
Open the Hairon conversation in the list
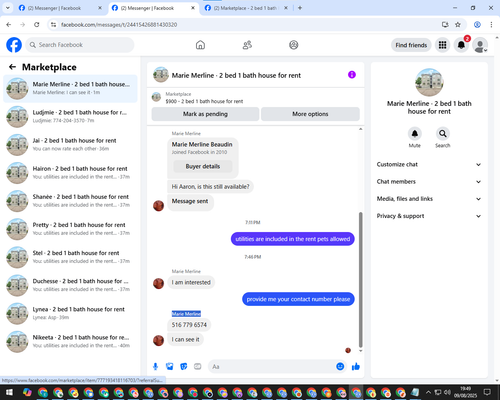click(70, 173)
